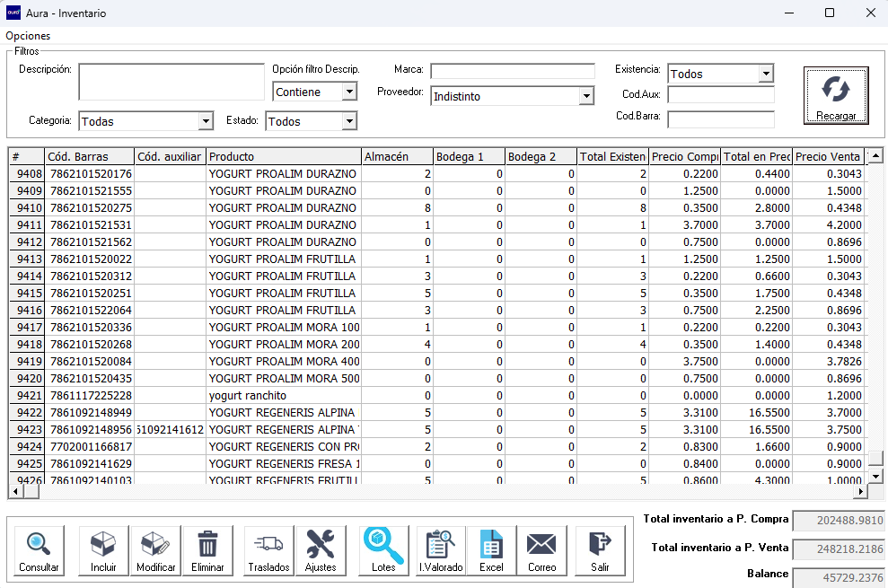Select YOGURT PROALIM MORA 400 row

coord(436,362)
